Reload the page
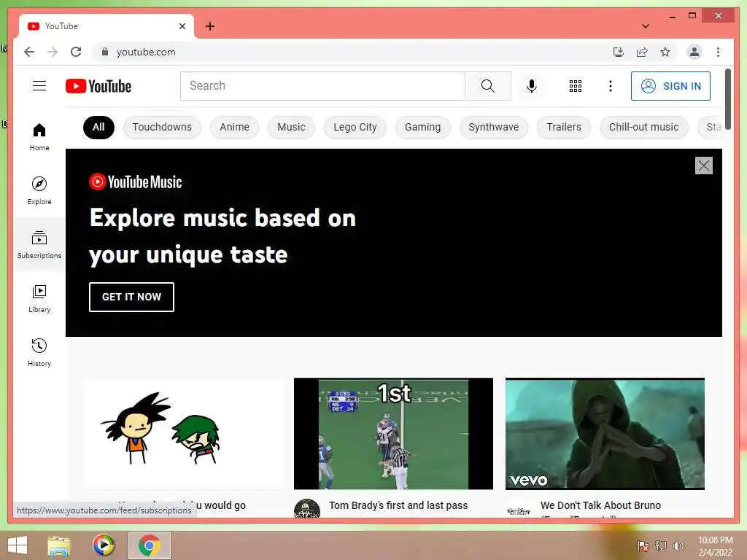This screenshot has width=747, height=560. [76, 52]
